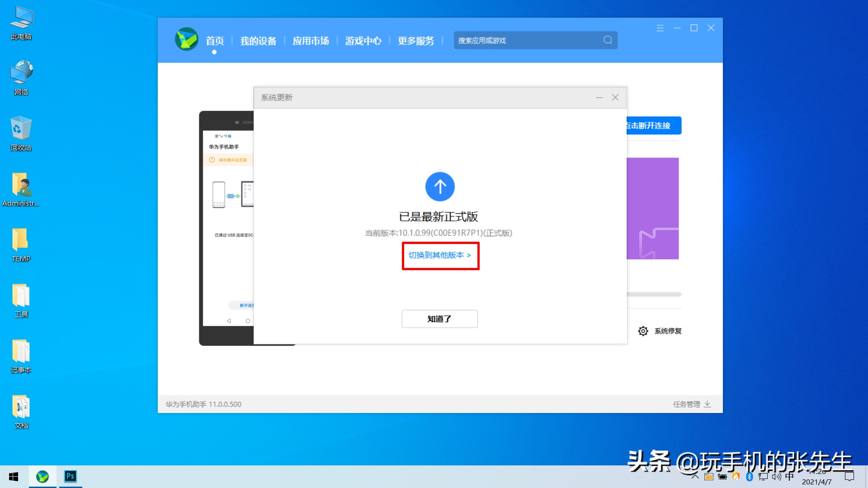Open the 应用市场 tab
868x488 pixels.
click(311, 41)
